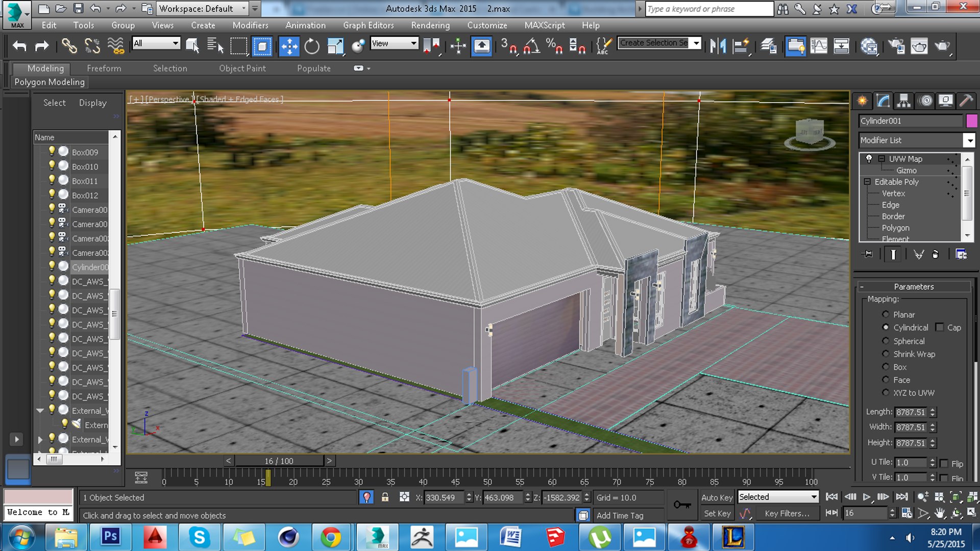Open Render Setup icon
This screenshot has height=551, width=980.
[896, 46]
